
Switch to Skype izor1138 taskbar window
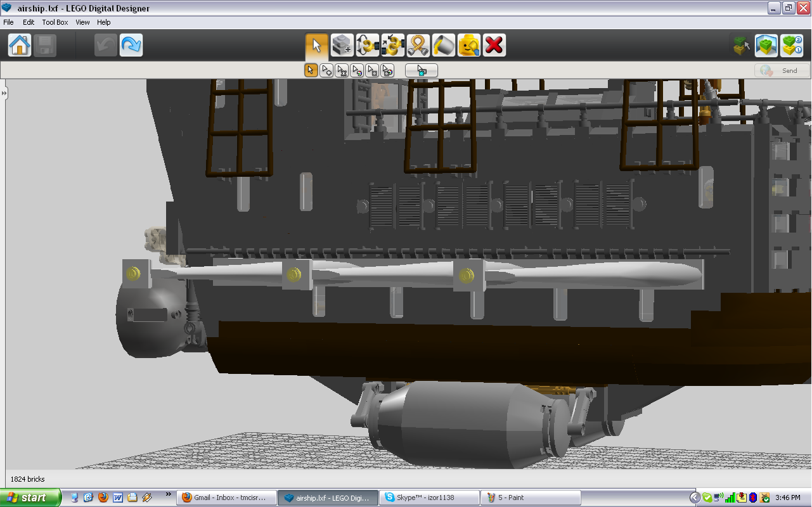click(429, 497)
